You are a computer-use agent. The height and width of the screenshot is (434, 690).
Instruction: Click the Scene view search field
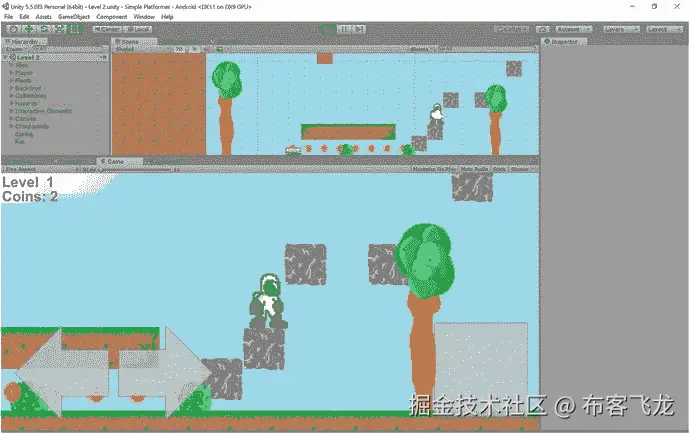click(488, 49)
